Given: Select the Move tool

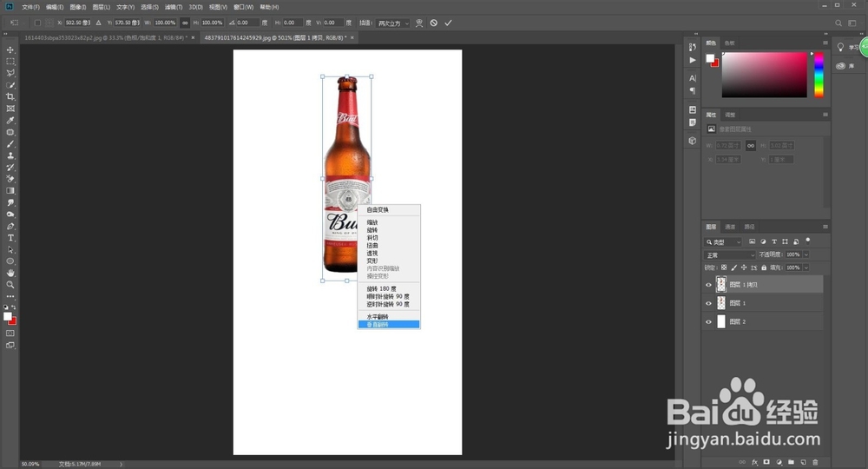Looking at the screenshot, I should coord(10,50).
